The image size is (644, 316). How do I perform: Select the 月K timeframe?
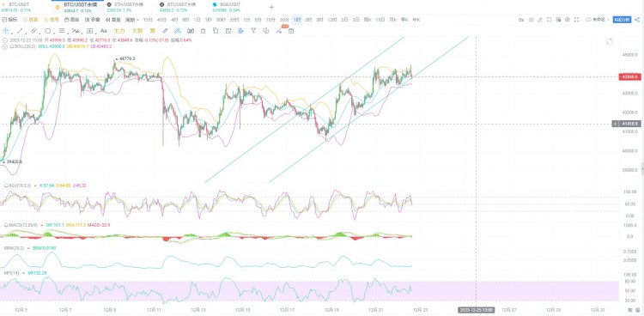click(392, 20)
